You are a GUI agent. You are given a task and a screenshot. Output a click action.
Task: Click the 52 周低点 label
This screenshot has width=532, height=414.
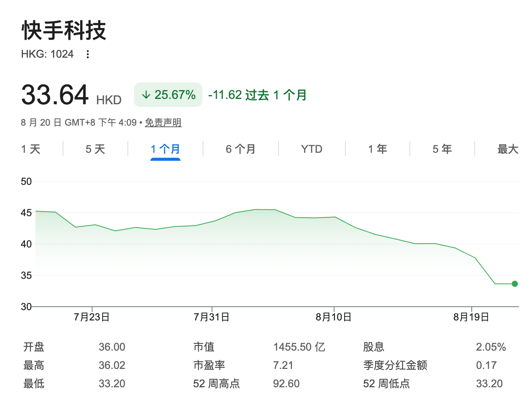(x=387, y=383)
